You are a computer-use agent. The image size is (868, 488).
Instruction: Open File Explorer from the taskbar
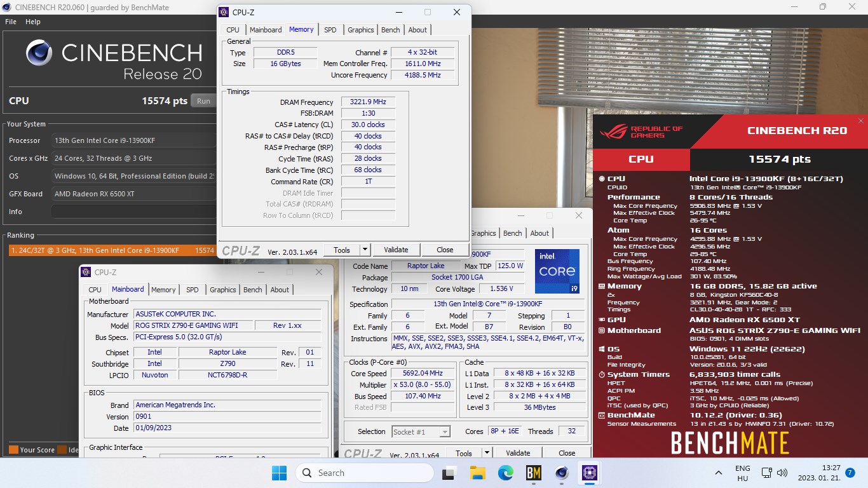point(477,473)
